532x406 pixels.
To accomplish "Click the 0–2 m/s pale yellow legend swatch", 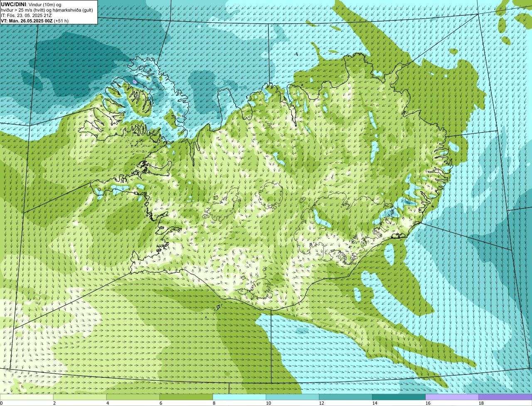I will click(27, 397).
